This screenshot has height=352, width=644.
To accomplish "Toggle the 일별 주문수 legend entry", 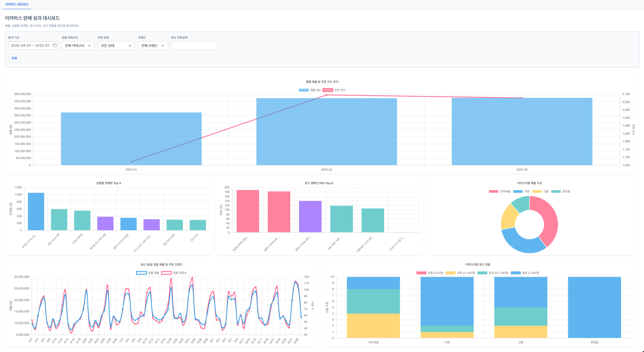I will pyautogui.click(x=174, y=273).
